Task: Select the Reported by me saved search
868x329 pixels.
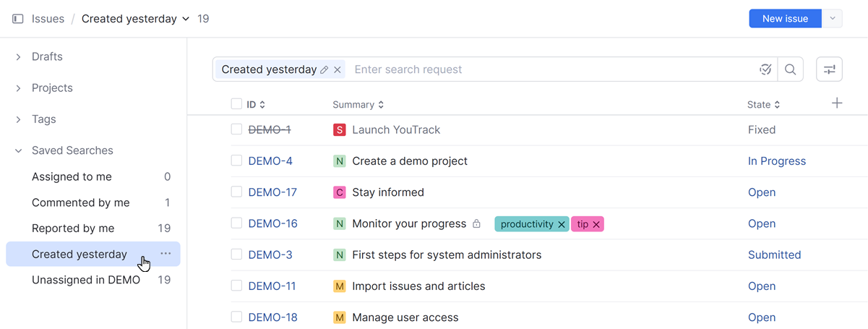Action: 73,228
